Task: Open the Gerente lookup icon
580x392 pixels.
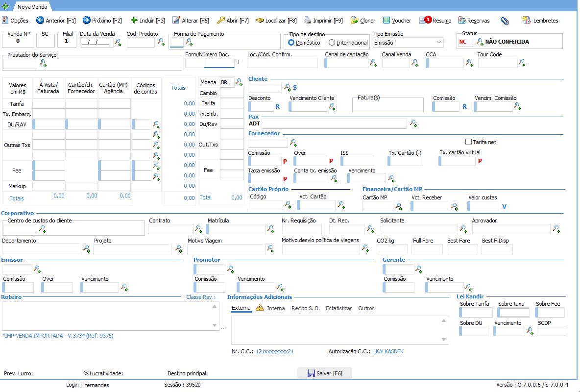Action: pyautogui.click(x=418, y=269)
